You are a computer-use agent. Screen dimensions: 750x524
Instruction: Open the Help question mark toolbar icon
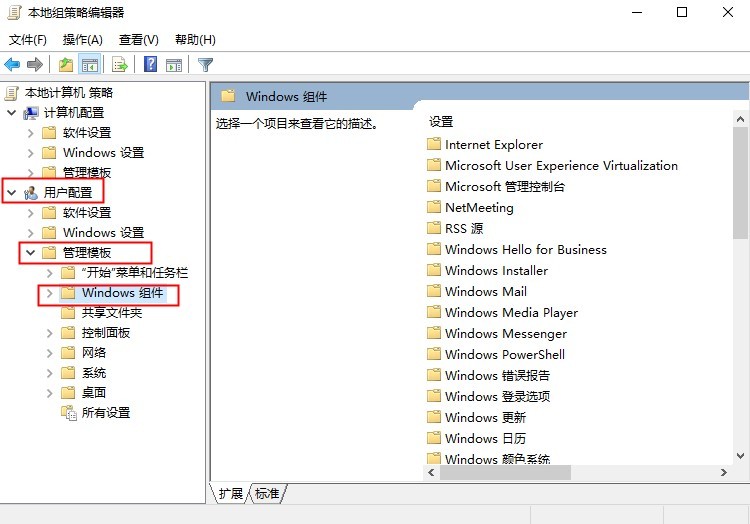point(150,64)
